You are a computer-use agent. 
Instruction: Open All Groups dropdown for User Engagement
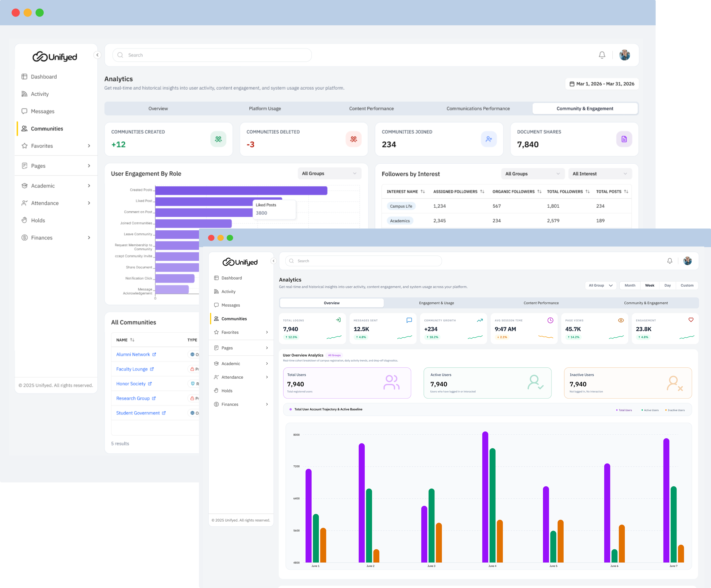point(330,173)
